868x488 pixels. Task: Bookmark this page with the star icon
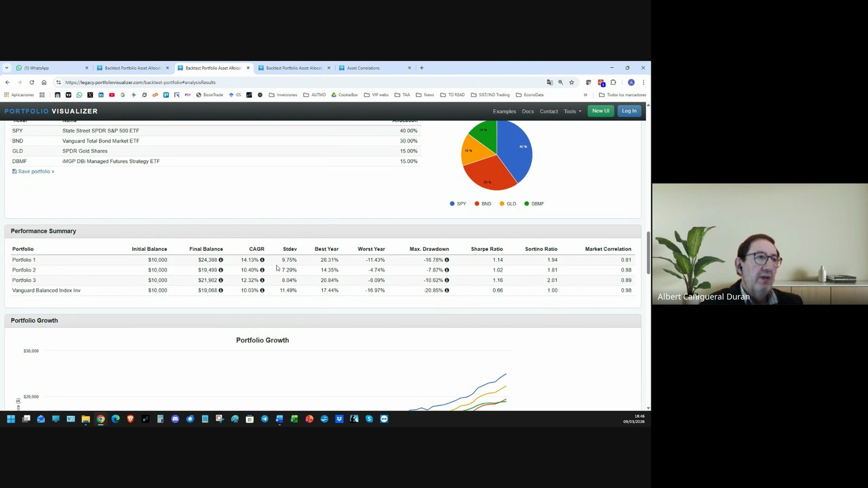click(x=571, y=83)
